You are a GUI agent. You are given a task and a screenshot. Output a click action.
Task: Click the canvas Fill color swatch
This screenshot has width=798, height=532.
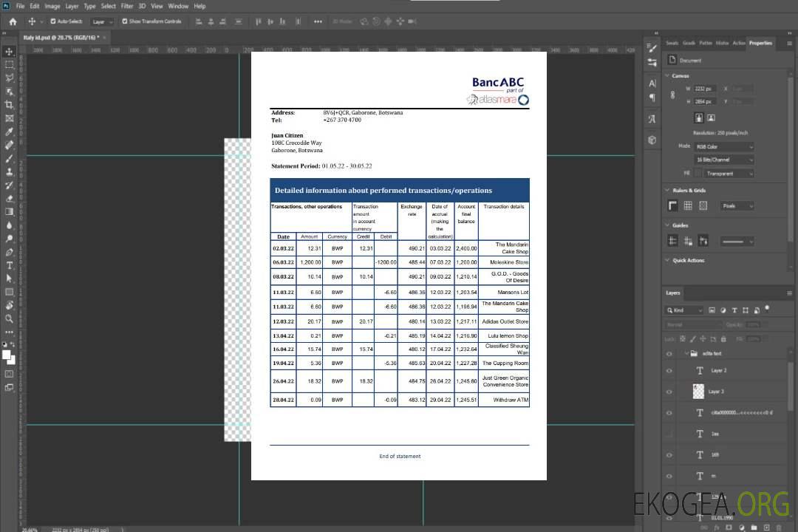coord(698,174)
